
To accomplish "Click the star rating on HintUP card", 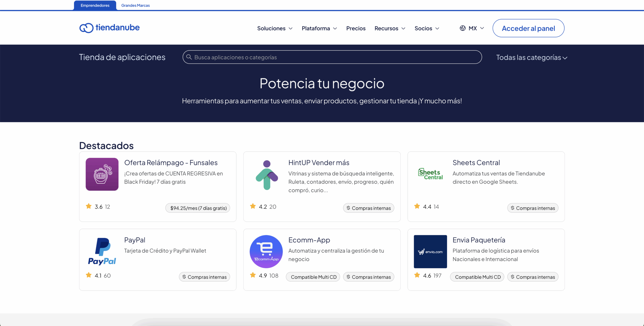I will 253,206.
